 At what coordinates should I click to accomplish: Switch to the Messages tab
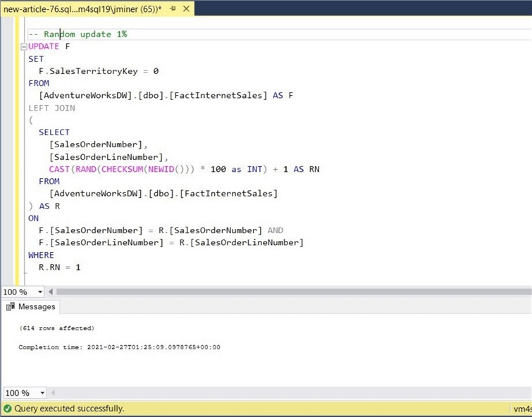point(30,306)
